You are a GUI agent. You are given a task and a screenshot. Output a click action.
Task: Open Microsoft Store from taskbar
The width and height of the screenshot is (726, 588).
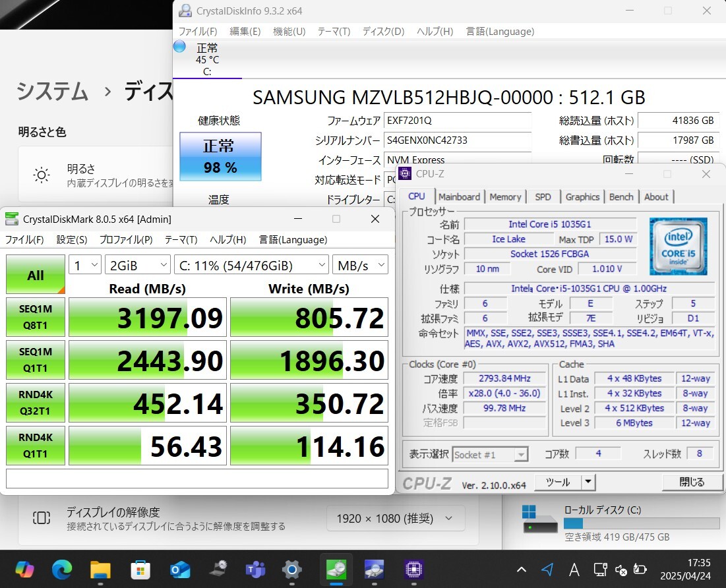[x=140, y=569]
